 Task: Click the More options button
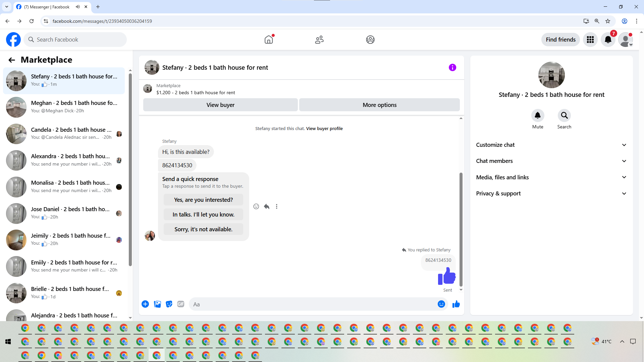pos(379,105)
